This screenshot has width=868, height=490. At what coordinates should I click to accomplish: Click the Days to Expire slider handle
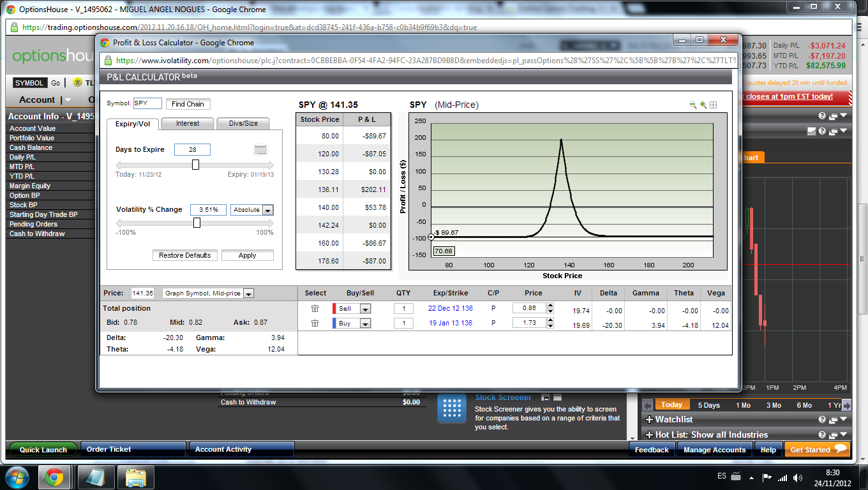point(195,165)
